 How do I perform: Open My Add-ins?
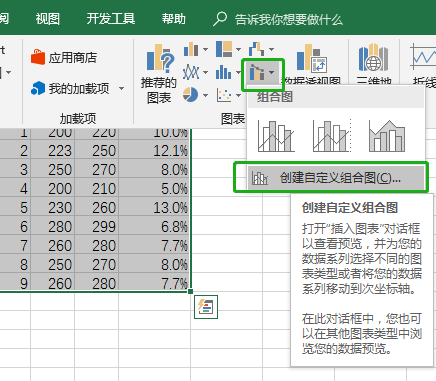pyautogui.click(x=70, y=88)
